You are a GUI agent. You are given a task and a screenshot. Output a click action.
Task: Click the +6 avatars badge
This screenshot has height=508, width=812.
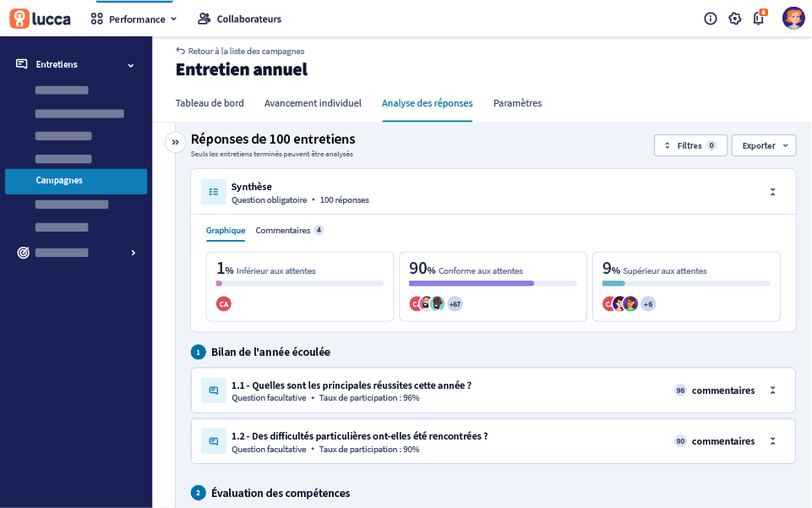pyautogui.click(x=648, y=304)
